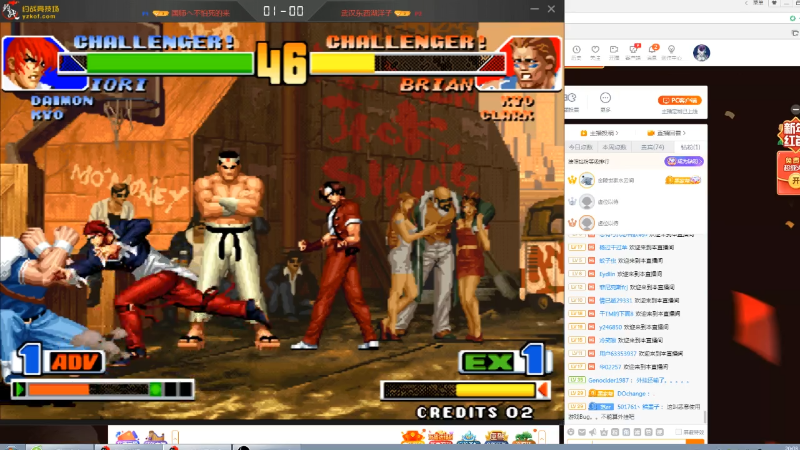
Task: Switch to the VIP guests (74) tab
Action: pos(652,147)
